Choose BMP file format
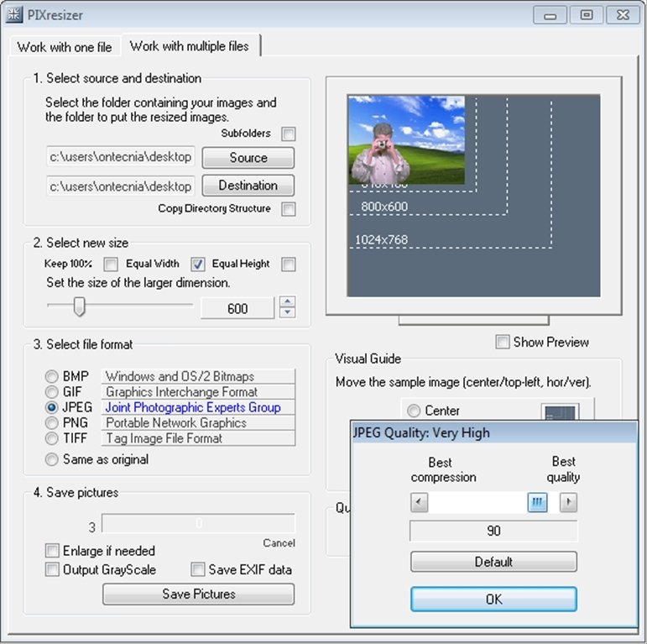The height and width of the screenshot is (644, 647). [51, 376]
